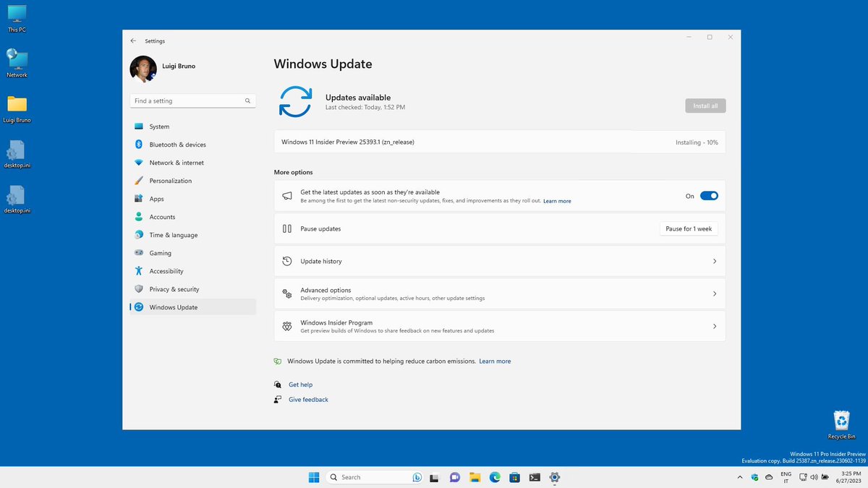Launch Microsoft Edge from the taskbar
The height and width of the screenshot is (488, 868).
coord(495,477)
